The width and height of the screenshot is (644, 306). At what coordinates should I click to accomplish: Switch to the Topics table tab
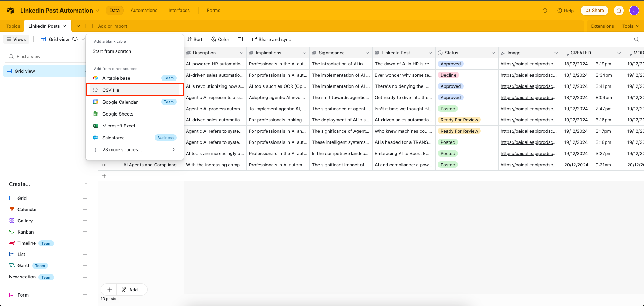coord(13,26)
